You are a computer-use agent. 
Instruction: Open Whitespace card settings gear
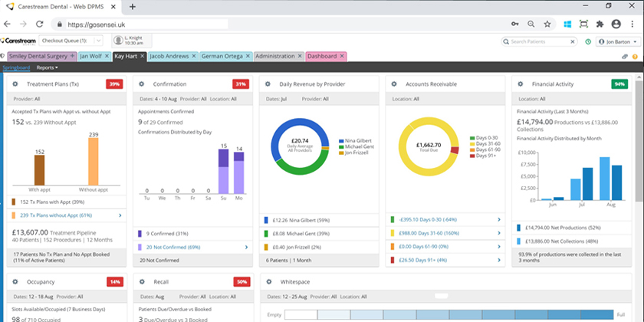268,282
